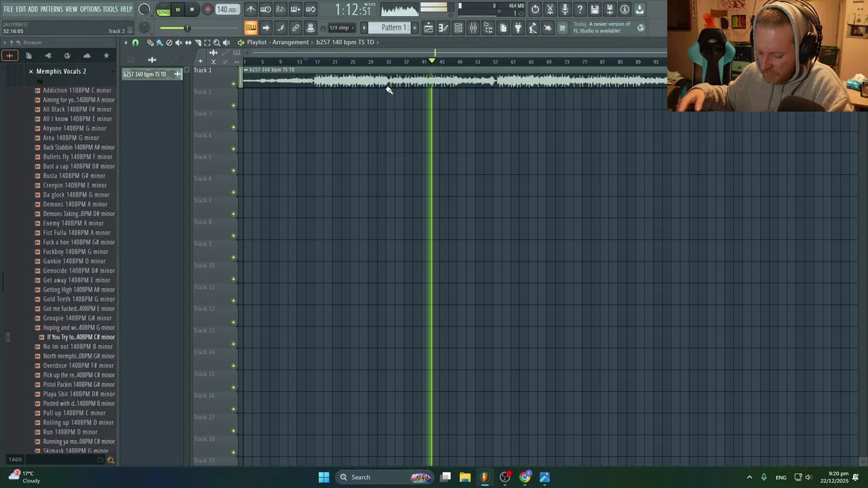The height and width of the screenshot is (488, 868).
Task: Select the playlist Zoom magnifier tool
Action: [x=216, y=42]
